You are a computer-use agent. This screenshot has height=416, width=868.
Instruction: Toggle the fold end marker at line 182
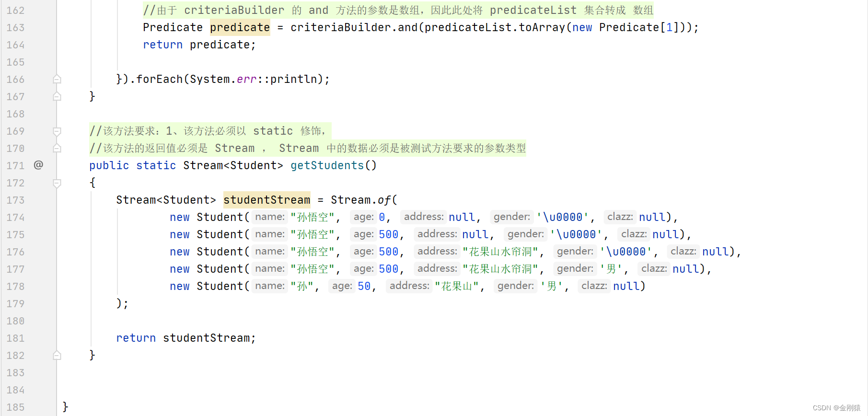pyautogui.click(x=57, y=355)
